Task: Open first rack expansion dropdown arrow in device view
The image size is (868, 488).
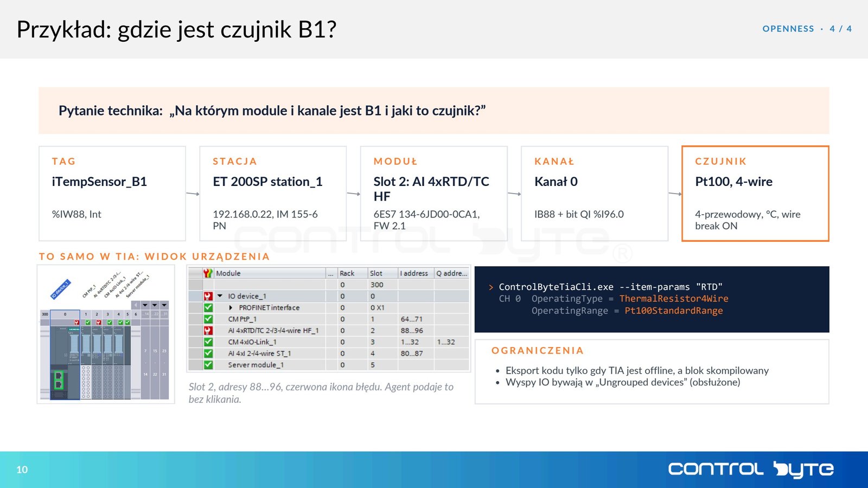Action: (x=145, y=305)
